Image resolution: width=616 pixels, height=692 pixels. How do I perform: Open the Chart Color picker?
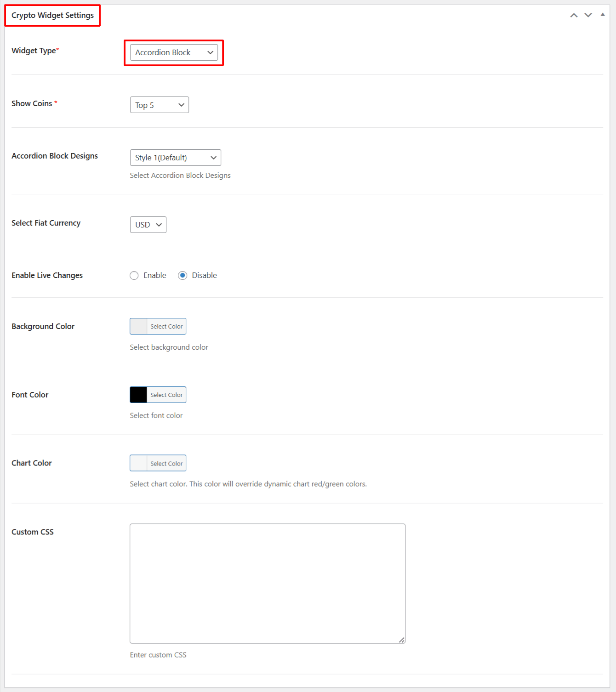[166, 463]
